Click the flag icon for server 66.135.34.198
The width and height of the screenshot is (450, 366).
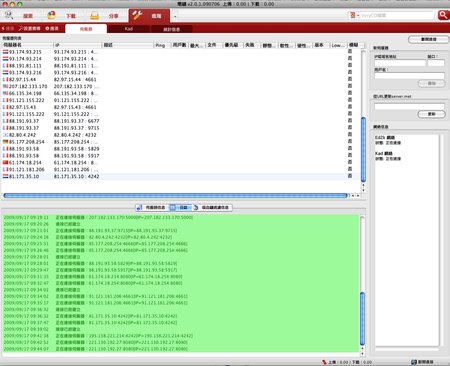5,93
